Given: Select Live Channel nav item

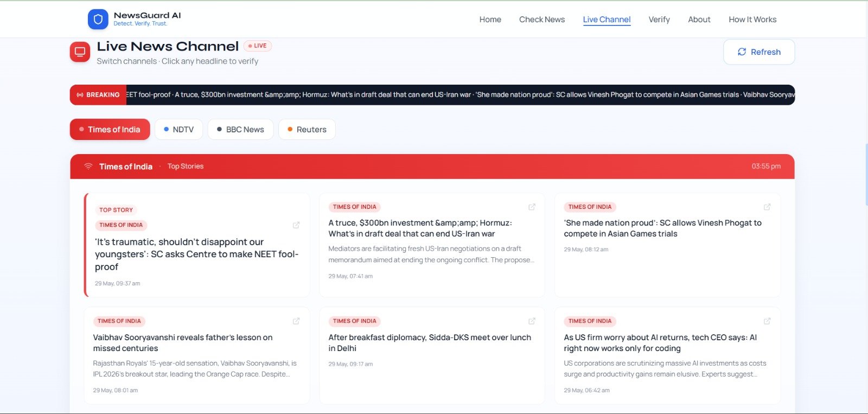Looking at the screenshot, I should [x=607, y=20].
